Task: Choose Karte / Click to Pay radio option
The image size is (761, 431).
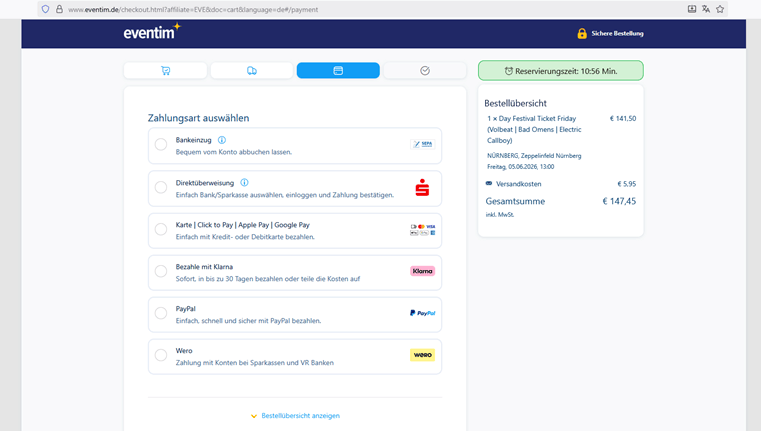Action: (161, 229)
